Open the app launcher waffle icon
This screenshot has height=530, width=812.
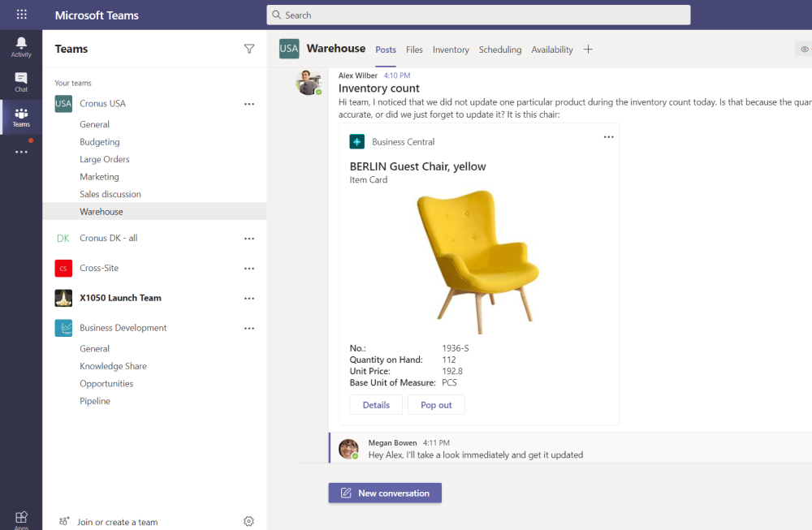(x=21, y=15)
